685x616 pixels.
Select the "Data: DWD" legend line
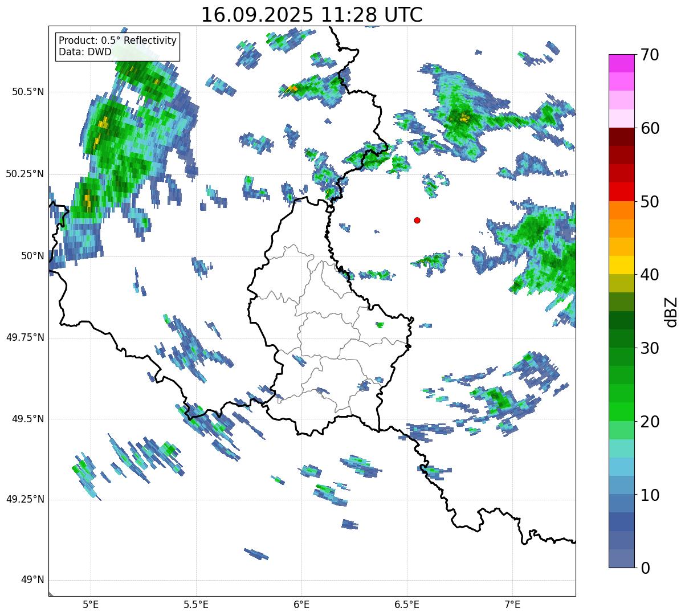[85, 52]
